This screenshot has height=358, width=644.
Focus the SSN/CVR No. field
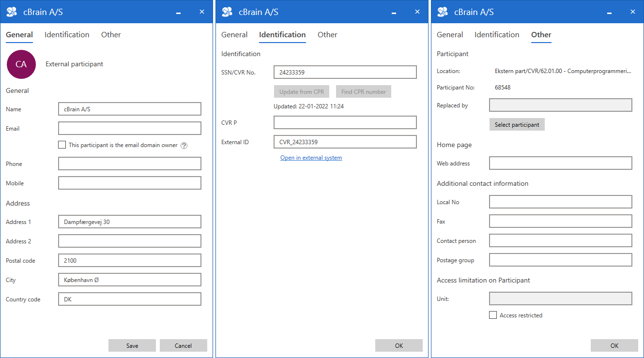click(x=345, y=72)
